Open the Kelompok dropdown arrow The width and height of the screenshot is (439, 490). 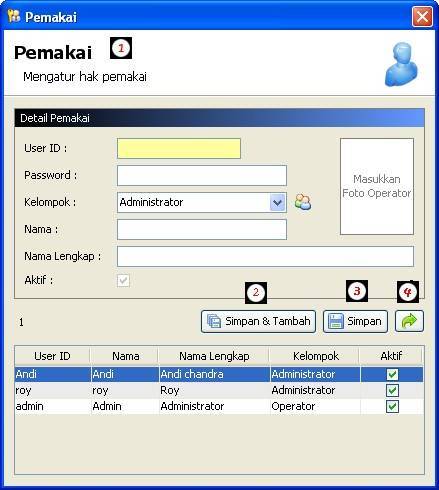pyautogui.click(x=277, y=202)
